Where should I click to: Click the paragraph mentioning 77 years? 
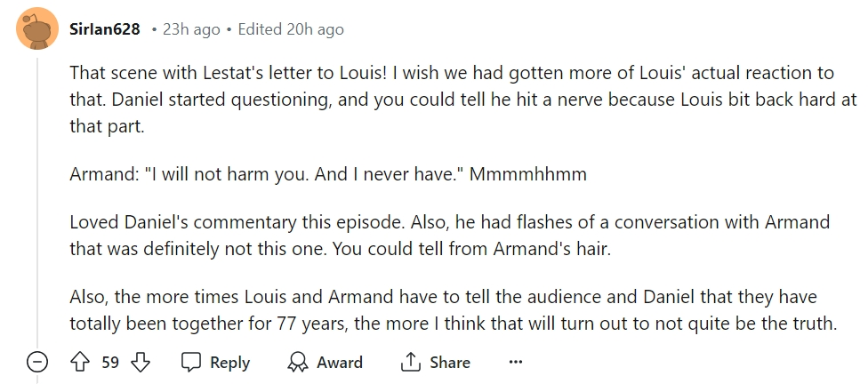pos(445,310)
